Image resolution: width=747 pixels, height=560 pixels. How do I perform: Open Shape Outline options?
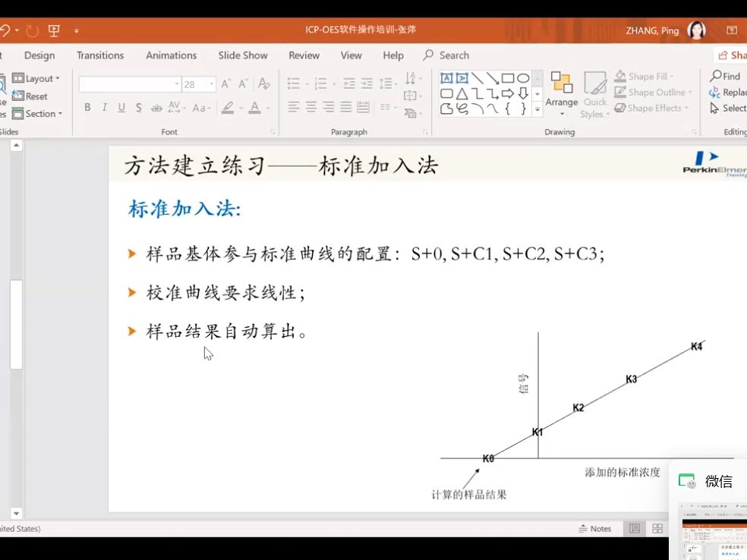(653, 92)
